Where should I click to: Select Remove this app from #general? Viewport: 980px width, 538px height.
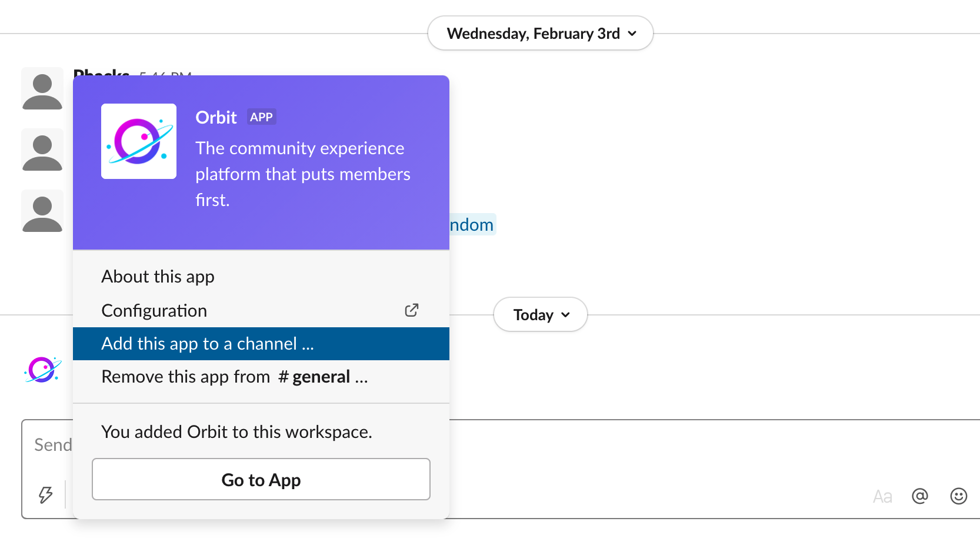coord(261,377)
